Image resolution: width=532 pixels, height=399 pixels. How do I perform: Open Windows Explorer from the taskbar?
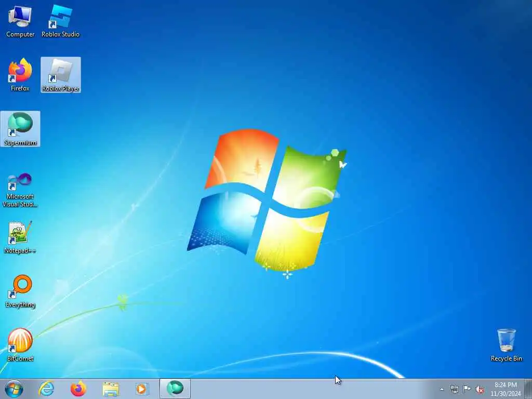[111, 389]
